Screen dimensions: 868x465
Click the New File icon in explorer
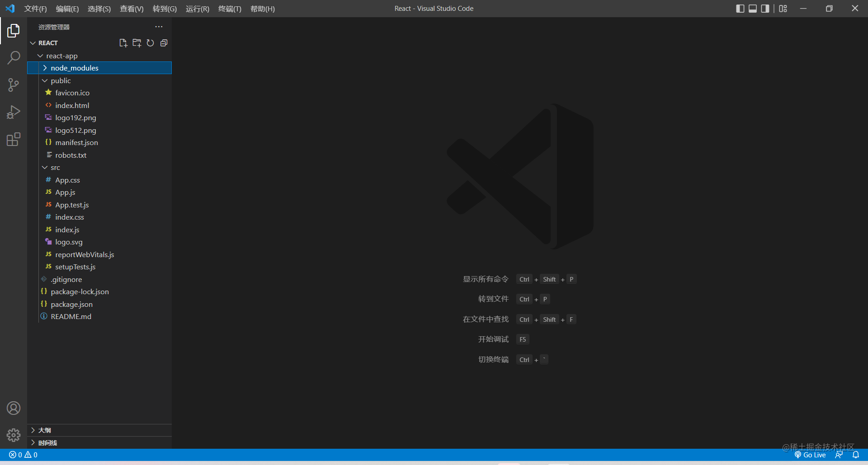pos(123,43)
